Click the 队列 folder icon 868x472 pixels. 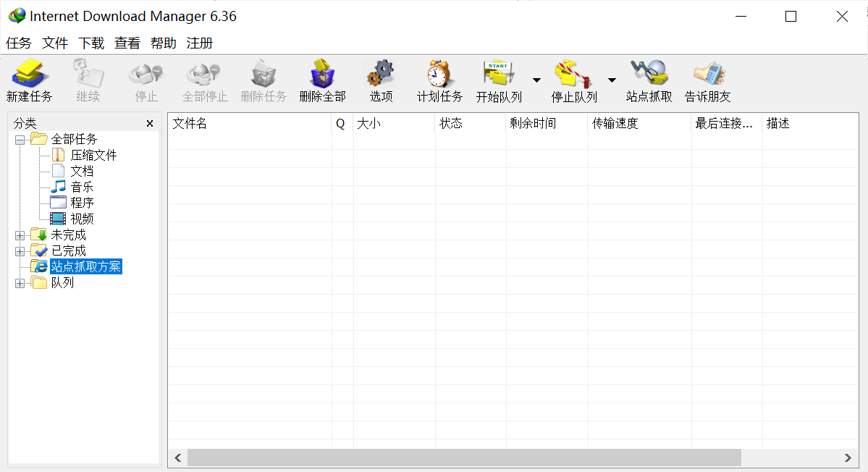click(39, 282)
